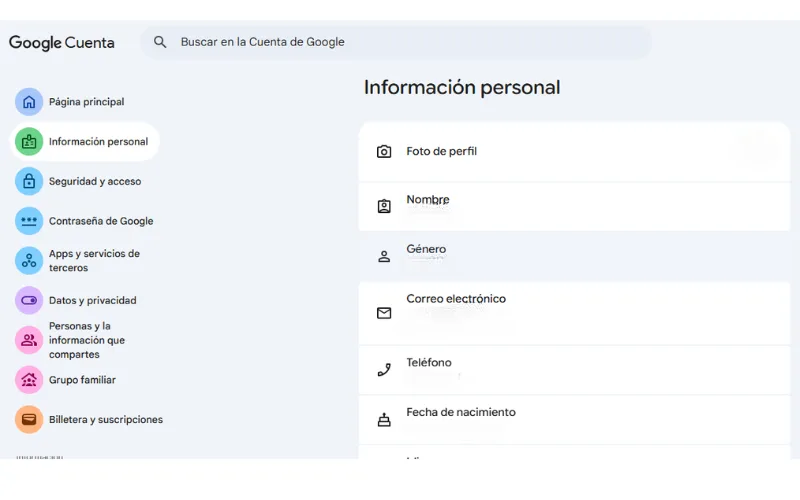Click the Google Cuenta logo
This screenshot has width=800, height=500.
point(62,43)
